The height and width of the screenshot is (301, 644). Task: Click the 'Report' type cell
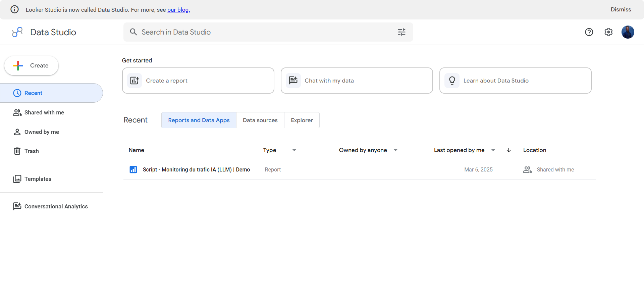pos(273,170)
